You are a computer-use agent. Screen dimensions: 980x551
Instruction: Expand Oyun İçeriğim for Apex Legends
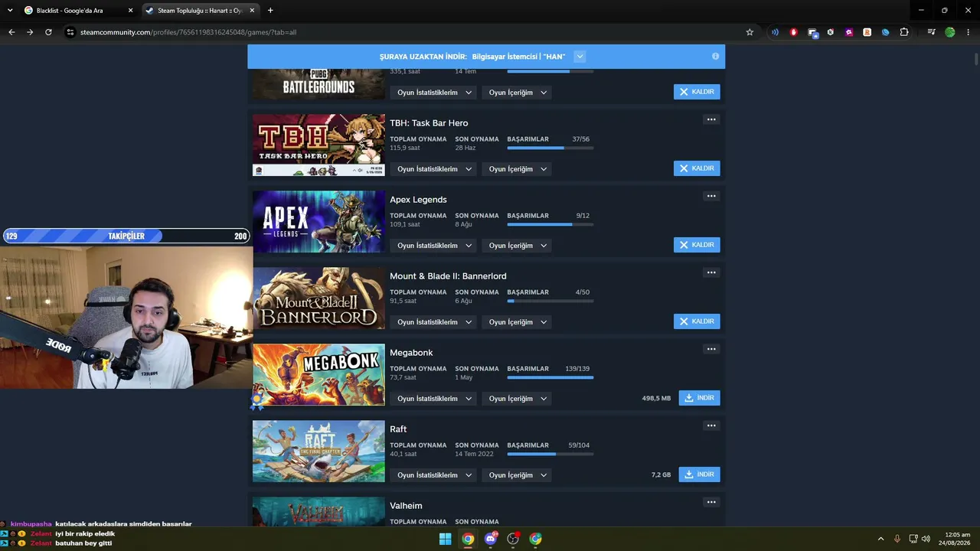click(x=518, y=246)
